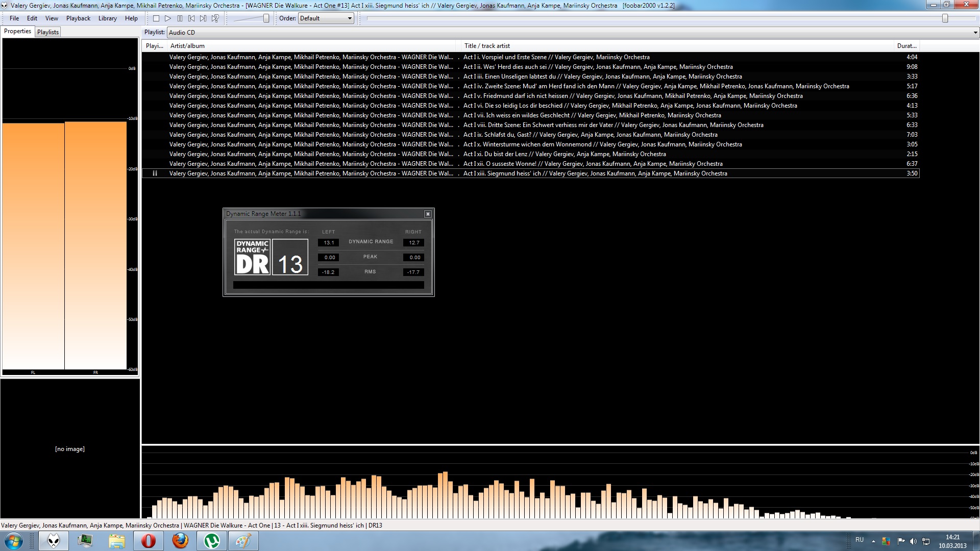Open the Windows Start menu
Image resolution: width=980 pixels, height=551 pixels.
(14, 541)
